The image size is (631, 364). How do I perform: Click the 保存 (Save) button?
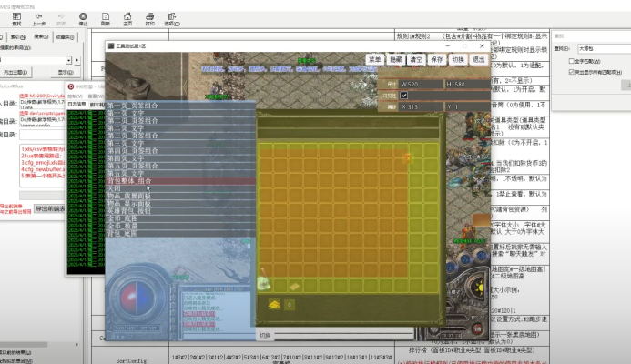tap(436, 59)
